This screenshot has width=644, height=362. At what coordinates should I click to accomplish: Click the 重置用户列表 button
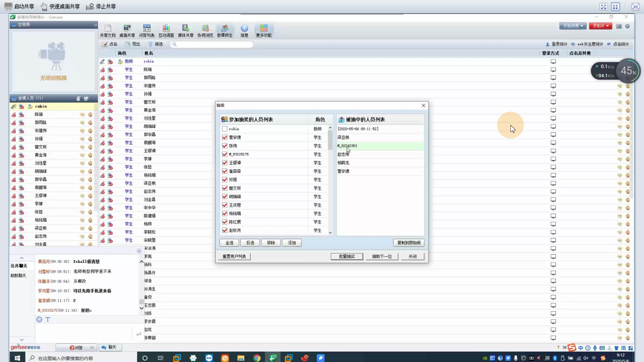pos(234,256)
